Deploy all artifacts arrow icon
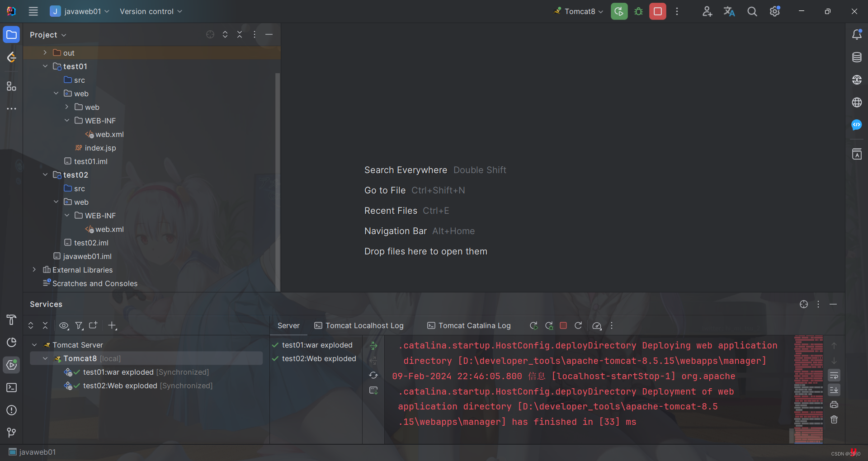 [373, 346]
